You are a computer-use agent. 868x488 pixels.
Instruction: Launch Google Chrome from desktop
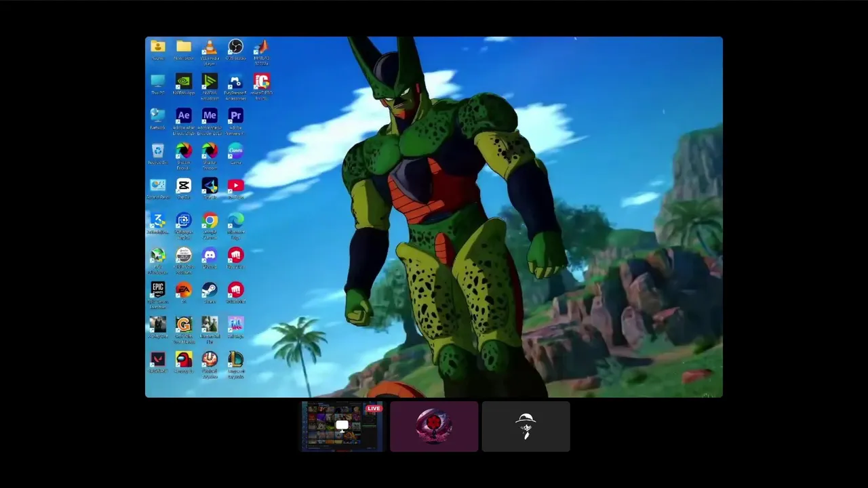(x=210, y=225)
